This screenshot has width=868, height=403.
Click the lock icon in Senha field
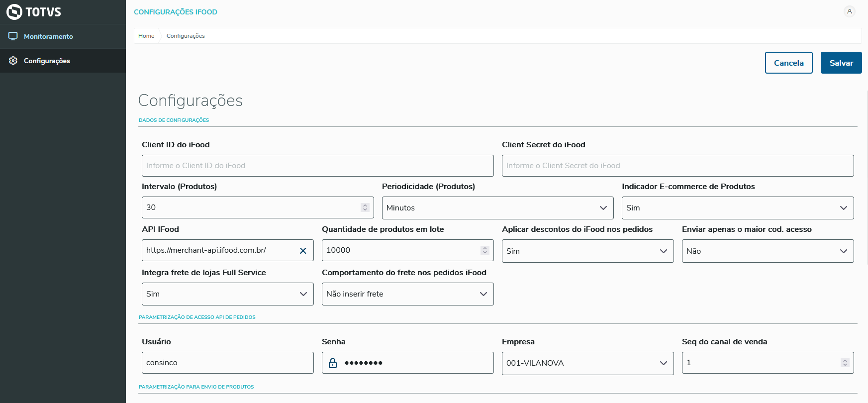pyautogui.click(x=333, y=363)
